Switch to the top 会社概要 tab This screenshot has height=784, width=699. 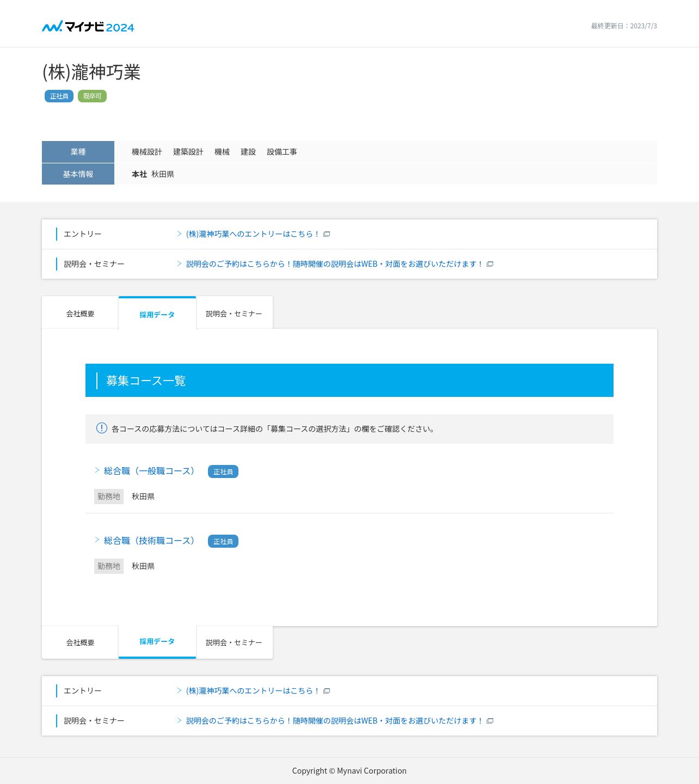[80, 313]
